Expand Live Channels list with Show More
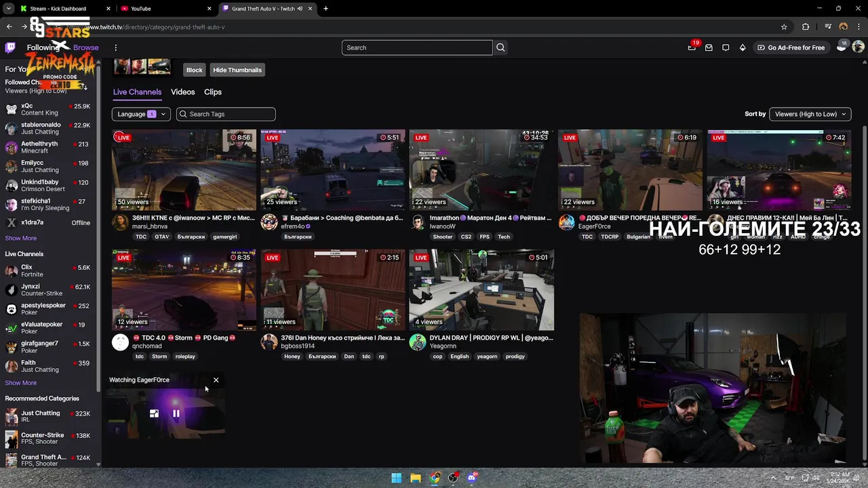 pos(21,383)
